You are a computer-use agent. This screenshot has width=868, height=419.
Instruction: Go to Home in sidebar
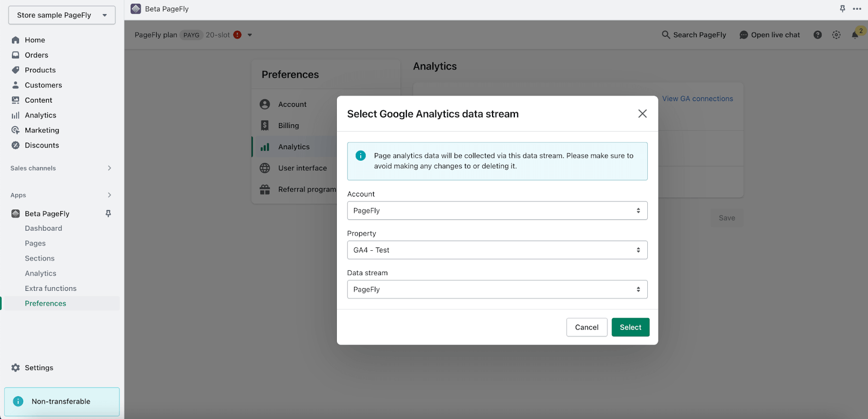(x=35, y=40)
